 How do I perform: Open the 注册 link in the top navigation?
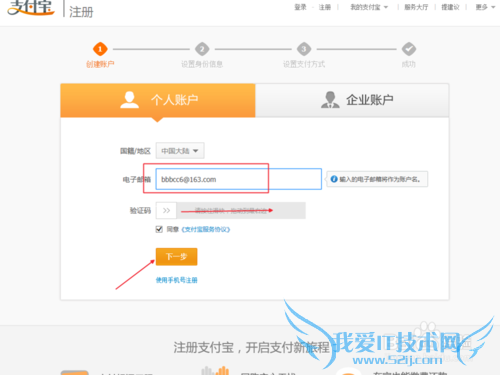(325, 7)
